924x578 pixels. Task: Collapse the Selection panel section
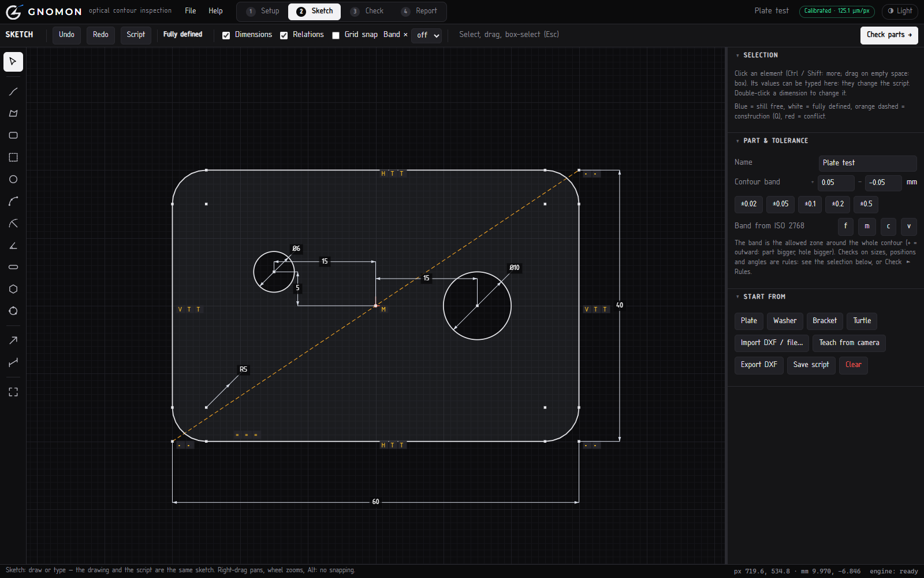click(x=757, y=55)
